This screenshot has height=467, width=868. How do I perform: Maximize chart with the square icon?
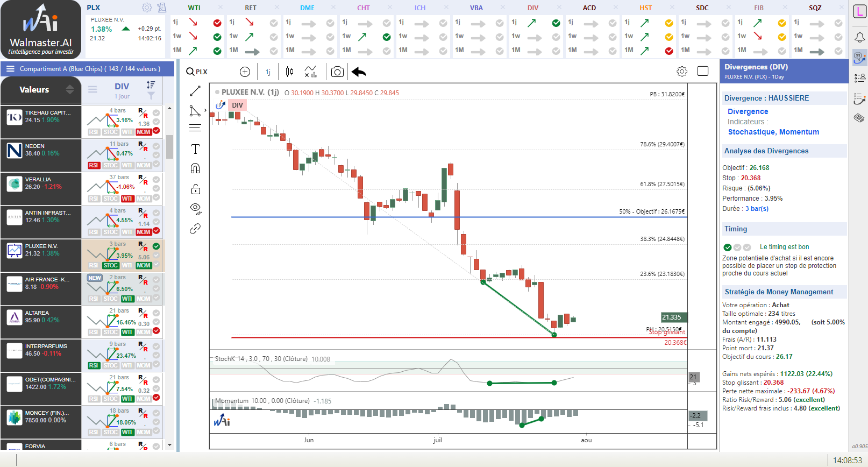[x=703, y=71]
